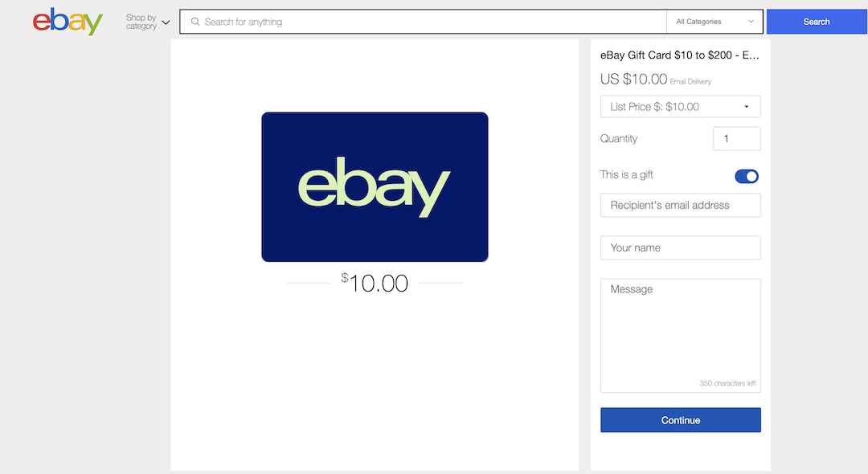Click the Shop by category chevron arrow
Screen dimensions: 868x474
(x=166, y=22)
